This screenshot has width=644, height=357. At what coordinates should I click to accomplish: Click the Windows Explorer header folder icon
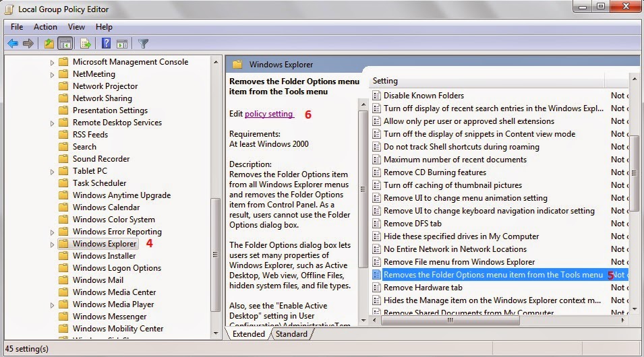[x=237, y=65]
